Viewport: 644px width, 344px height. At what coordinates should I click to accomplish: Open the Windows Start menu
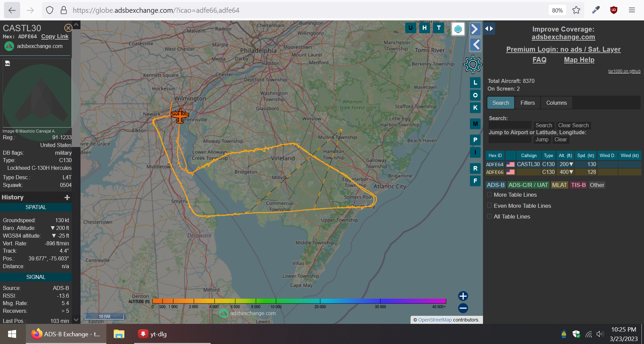coord(12,334)
